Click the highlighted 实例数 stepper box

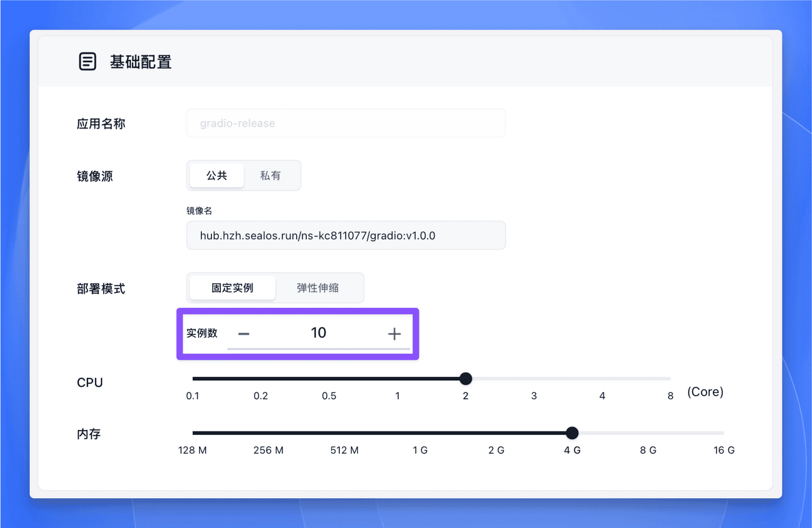298,334
